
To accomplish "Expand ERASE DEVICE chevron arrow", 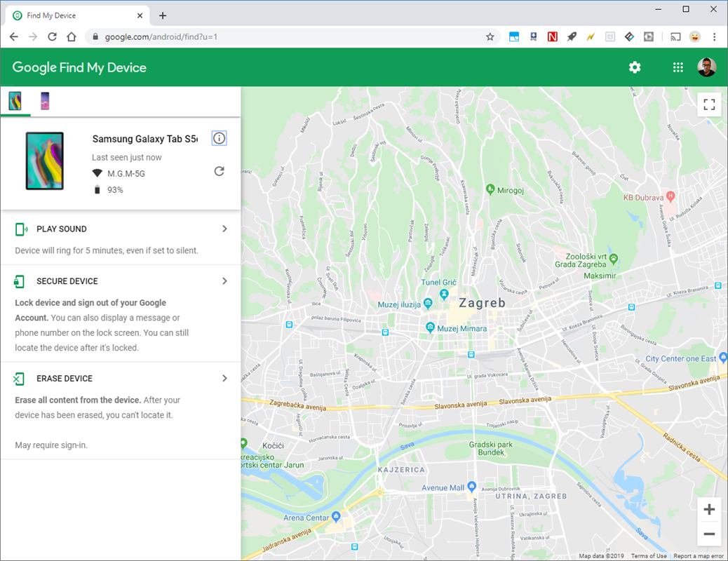I will (x=224, y=379).
